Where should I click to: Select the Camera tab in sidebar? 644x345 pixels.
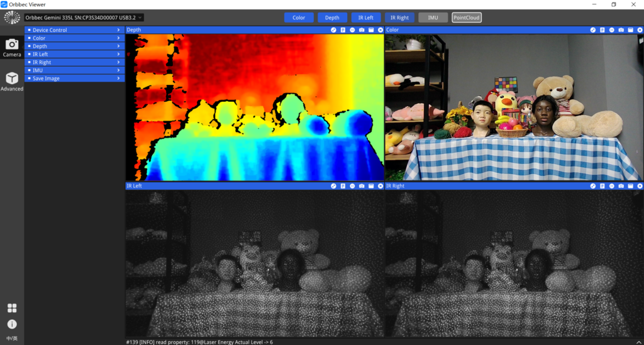(x=12, y=48)
